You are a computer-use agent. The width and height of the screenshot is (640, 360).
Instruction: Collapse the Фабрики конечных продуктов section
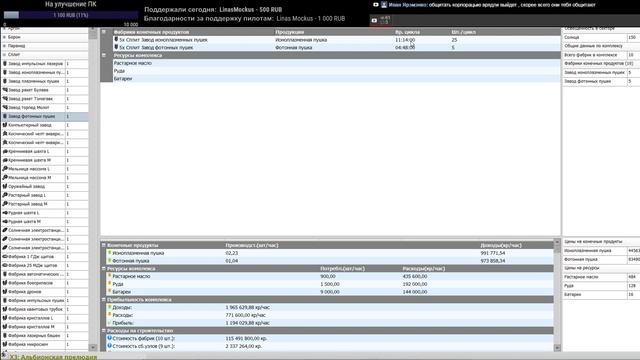(x=104, y=32)
